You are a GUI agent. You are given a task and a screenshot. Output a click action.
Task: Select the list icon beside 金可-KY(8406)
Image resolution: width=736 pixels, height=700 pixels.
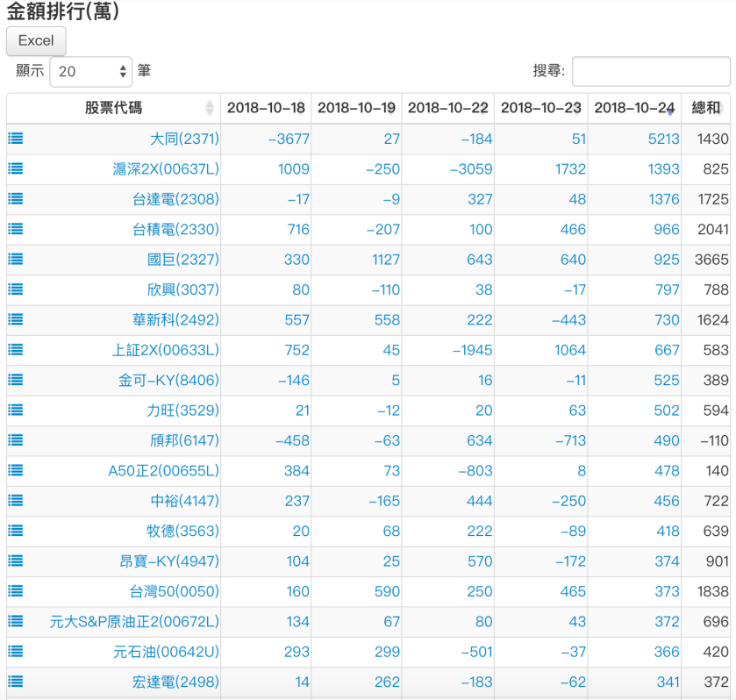[15, 380]
